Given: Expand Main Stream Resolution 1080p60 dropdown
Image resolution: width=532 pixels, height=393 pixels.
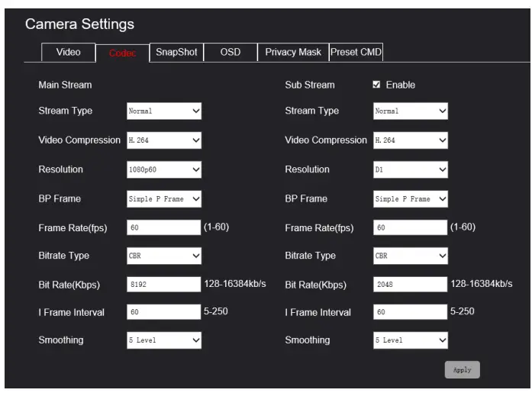Looking at the screenshot, I should 163,169.
